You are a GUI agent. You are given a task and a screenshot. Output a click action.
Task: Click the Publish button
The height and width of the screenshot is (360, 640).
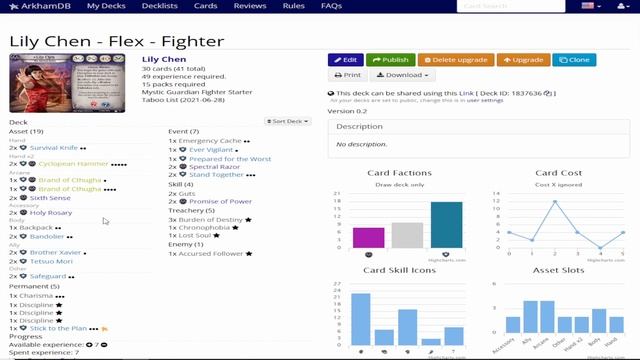coord(391,60)
